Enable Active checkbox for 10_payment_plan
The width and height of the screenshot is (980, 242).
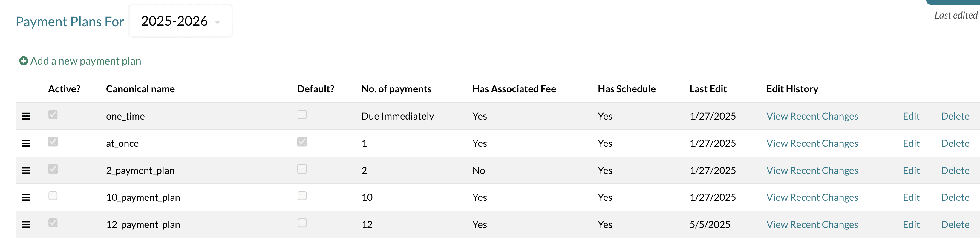coord(53,196)
